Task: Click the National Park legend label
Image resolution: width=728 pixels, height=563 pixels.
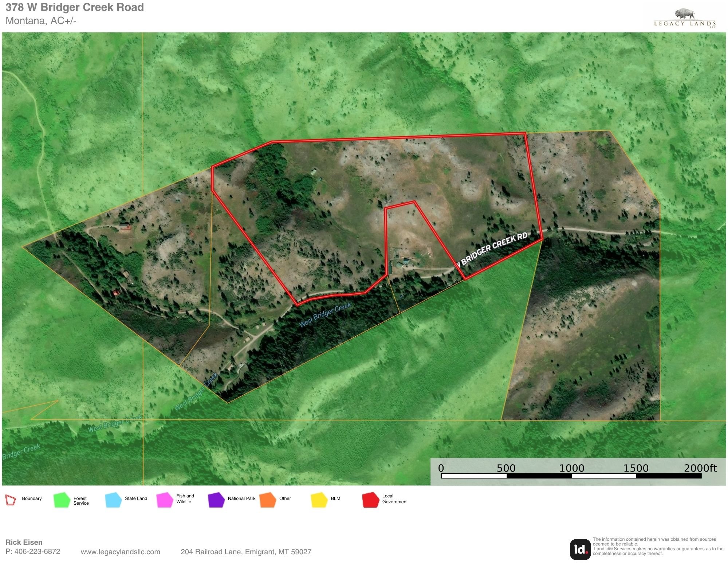Action: tap(241, 499)
